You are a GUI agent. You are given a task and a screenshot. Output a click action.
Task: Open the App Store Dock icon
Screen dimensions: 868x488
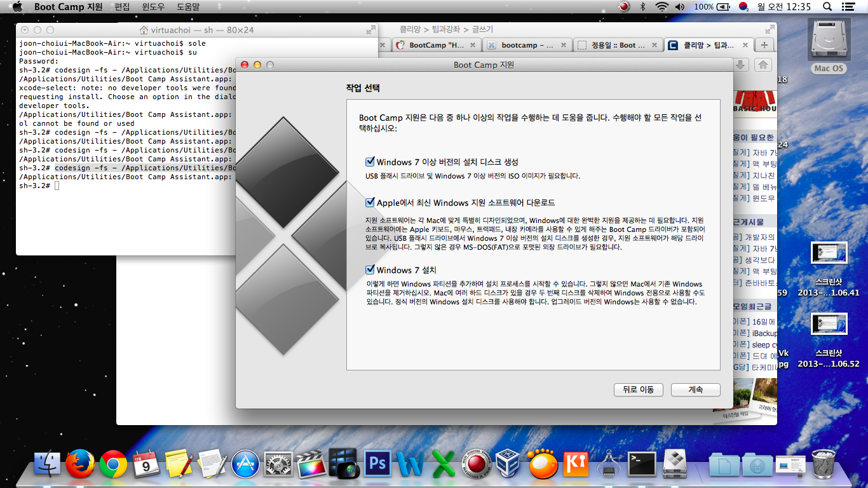(245, 464)
